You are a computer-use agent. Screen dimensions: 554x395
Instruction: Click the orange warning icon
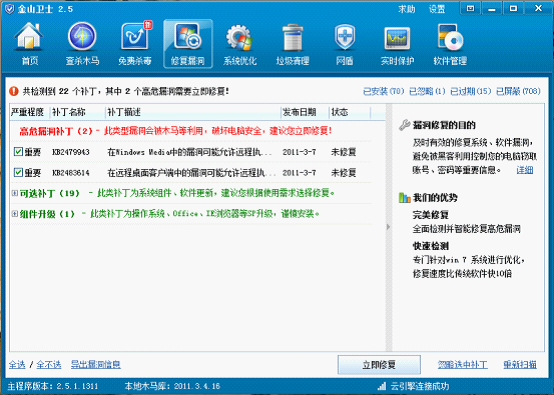[14, 91]
